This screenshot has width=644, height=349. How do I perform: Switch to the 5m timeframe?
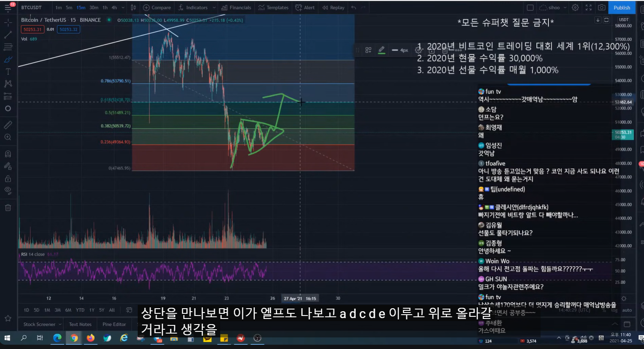click(69, 8)
